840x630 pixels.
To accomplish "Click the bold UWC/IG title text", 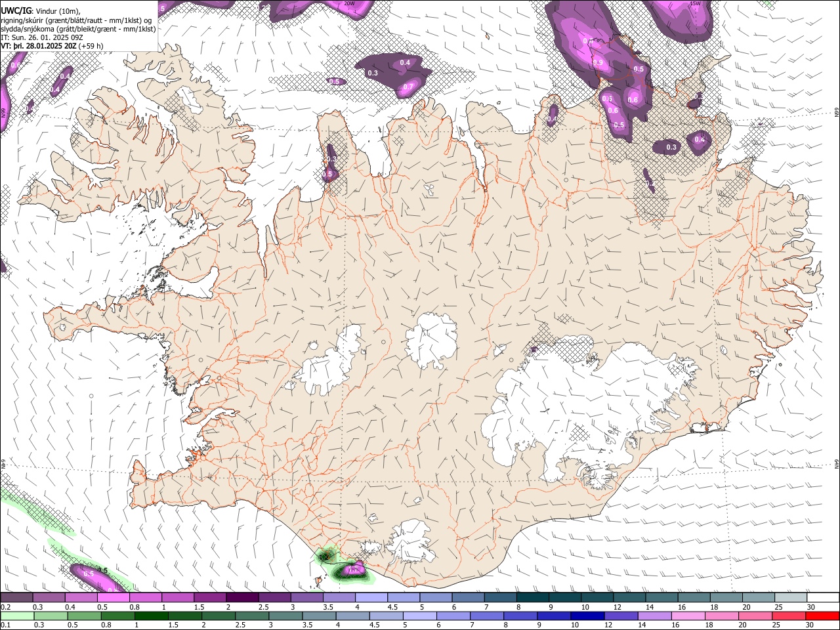I will (x=16, y=10).
